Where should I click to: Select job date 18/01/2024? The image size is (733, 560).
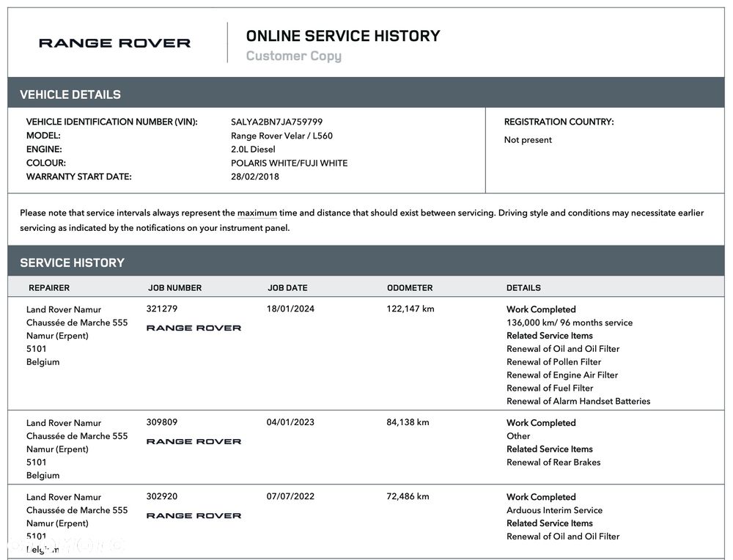pyautogui.click(x=290, y=309)
